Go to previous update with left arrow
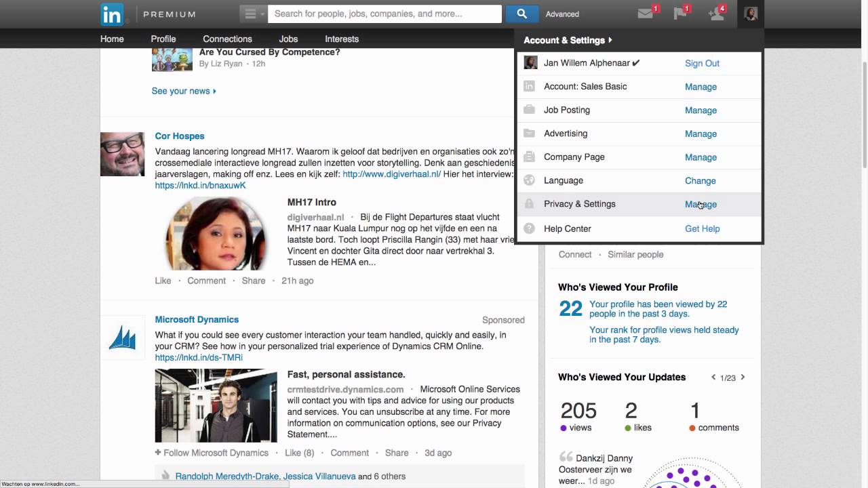The height and width of the screenshot is (488, 868). pos(713,377)
